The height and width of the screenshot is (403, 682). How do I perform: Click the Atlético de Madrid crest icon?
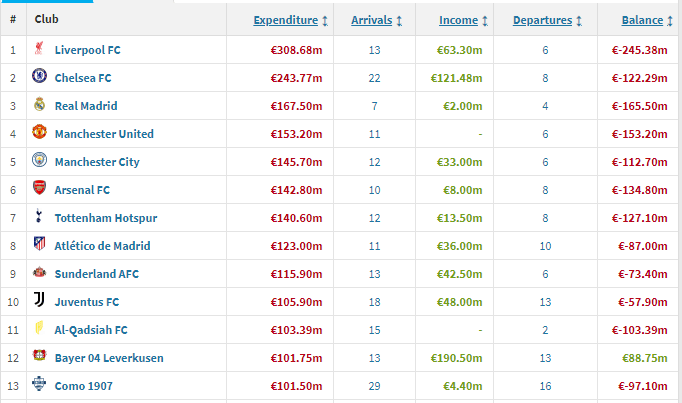click(x=39, y=245)
